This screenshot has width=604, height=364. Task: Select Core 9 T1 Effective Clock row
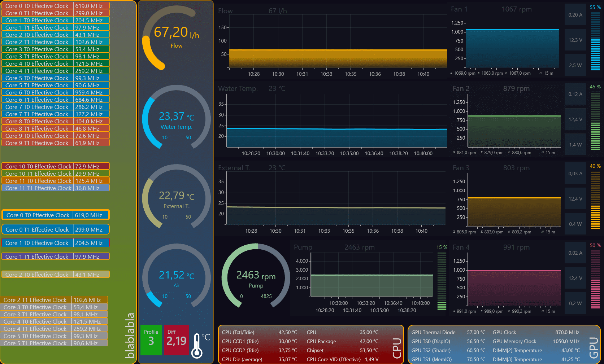tap(56, 143)
